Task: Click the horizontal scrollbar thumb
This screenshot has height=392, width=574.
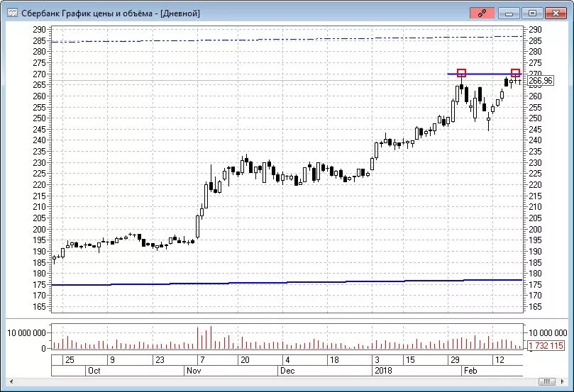Action: pos(547,381)
